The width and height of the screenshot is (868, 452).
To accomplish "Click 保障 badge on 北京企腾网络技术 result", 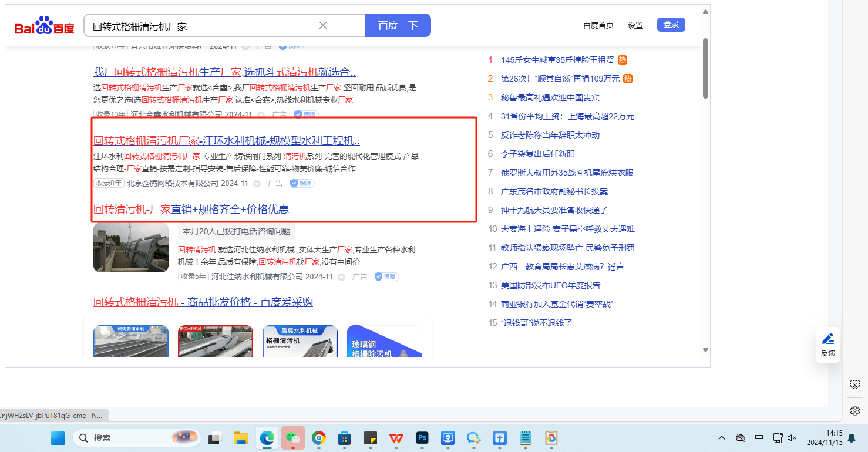I will pyautogui.click(x=302, y=183).
